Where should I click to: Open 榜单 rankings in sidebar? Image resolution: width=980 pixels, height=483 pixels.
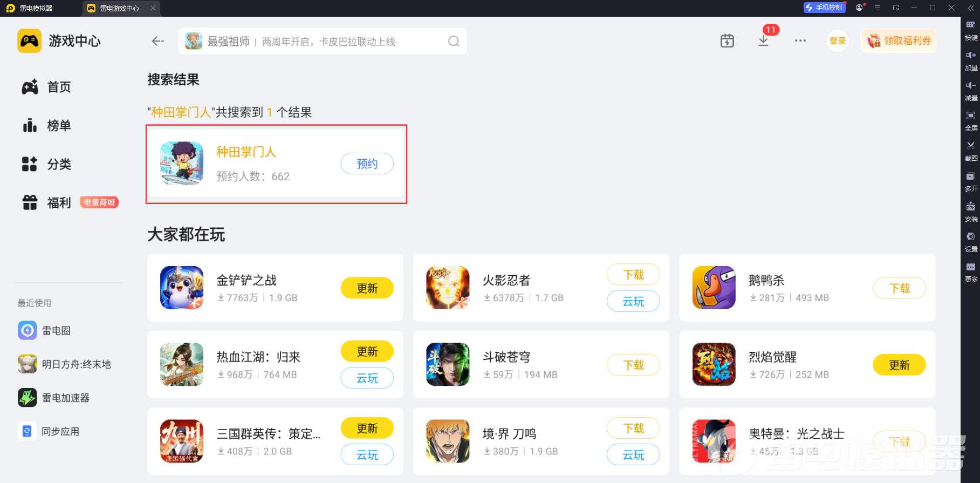(x=46, y=126)
